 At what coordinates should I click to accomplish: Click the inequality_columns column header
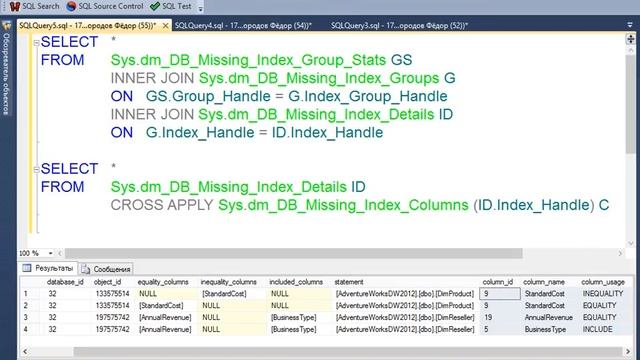pos(229,282)
